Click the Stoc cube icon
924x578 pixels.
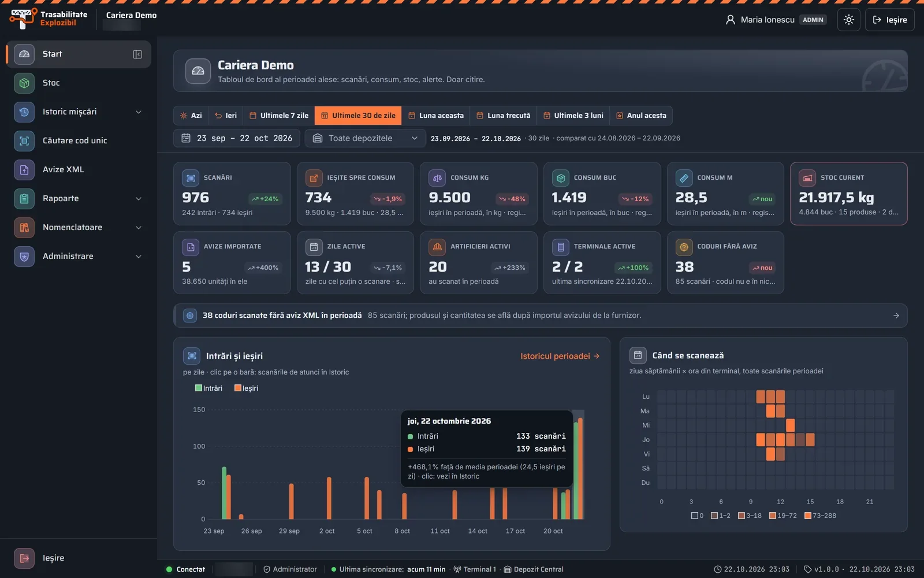coord(24,83)
